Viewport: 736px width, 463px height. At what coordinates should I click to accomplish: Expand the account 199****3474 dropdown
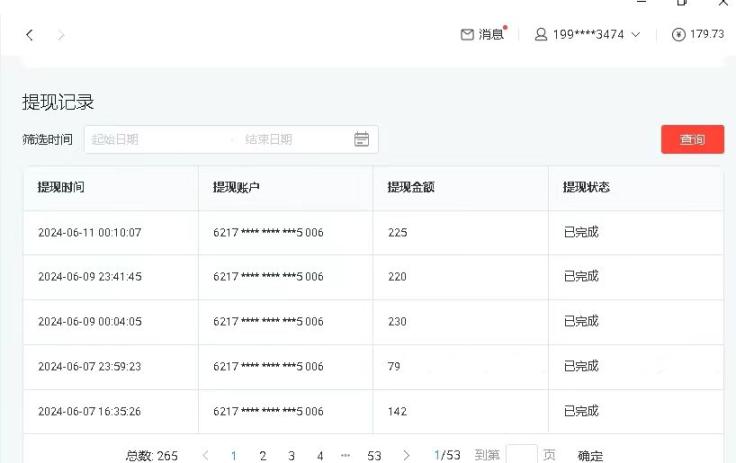[x=635, y=34]
